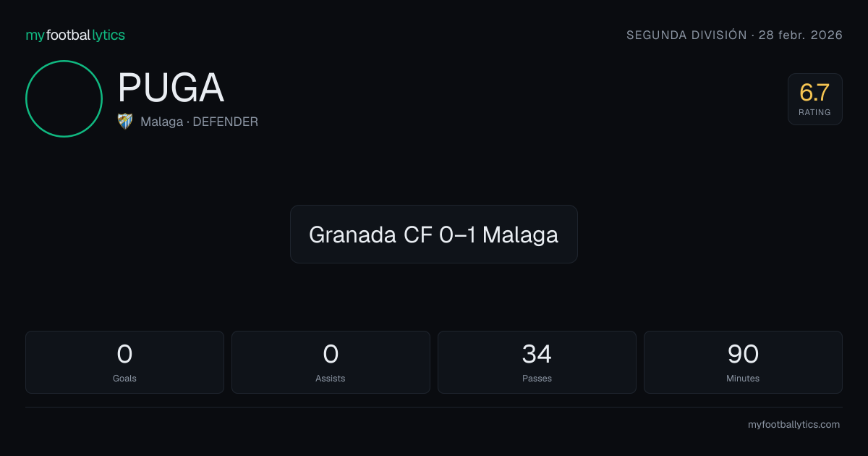This screenshot has width=868, height=456.
Task: Select the Granada CF 0–1 Malaga scoreline
Action: [434, 234]
